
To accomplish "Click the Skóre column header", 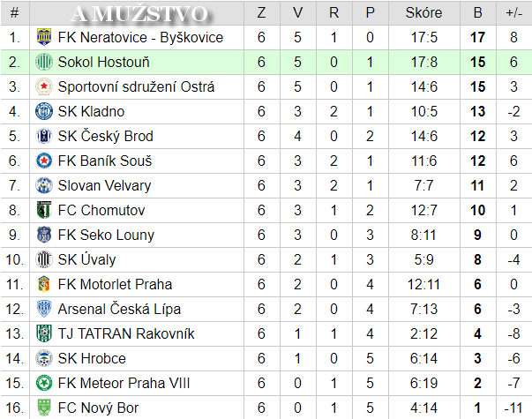I will click(424, 13).
